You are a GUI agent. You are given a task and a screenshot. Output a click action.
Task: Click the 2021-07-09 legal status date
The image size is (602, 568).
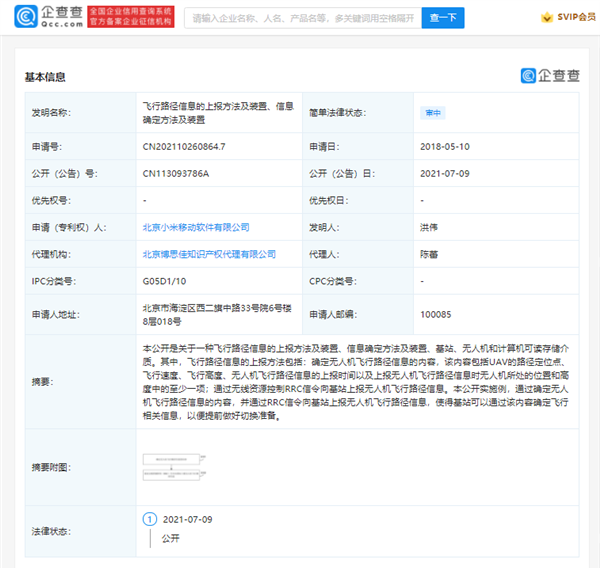(x=188, y=520)
